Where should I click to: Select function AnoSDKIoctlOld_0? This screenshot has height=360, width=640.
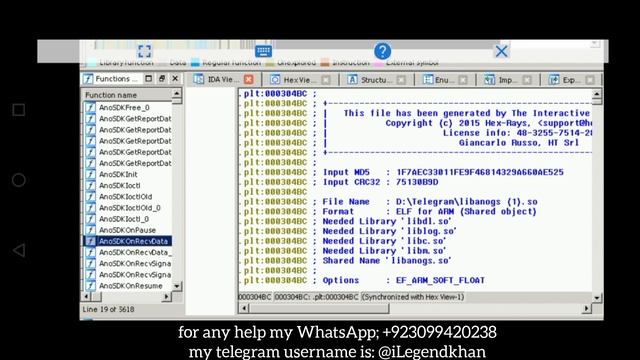[x=129, y=208]
